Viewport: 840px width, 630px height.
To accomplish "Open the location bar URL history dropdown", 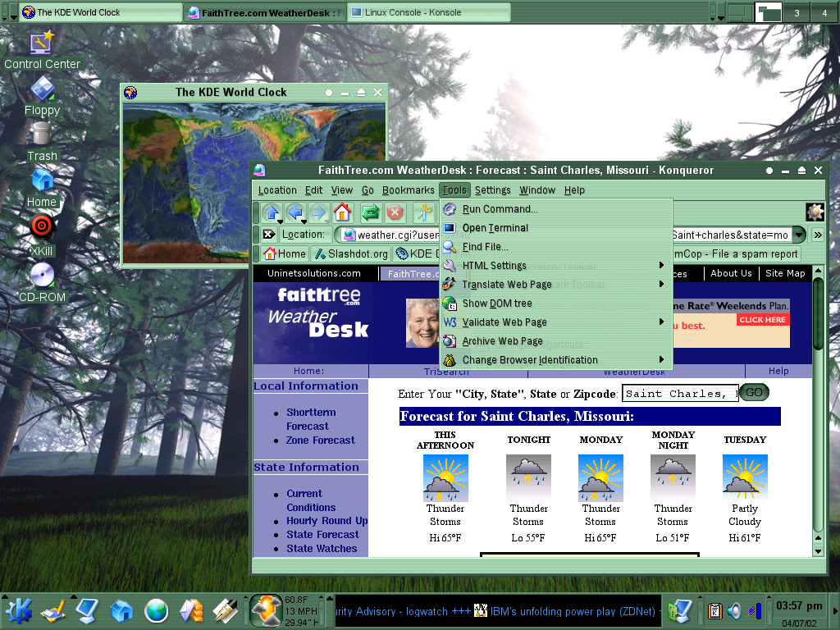I will (799, 235).
